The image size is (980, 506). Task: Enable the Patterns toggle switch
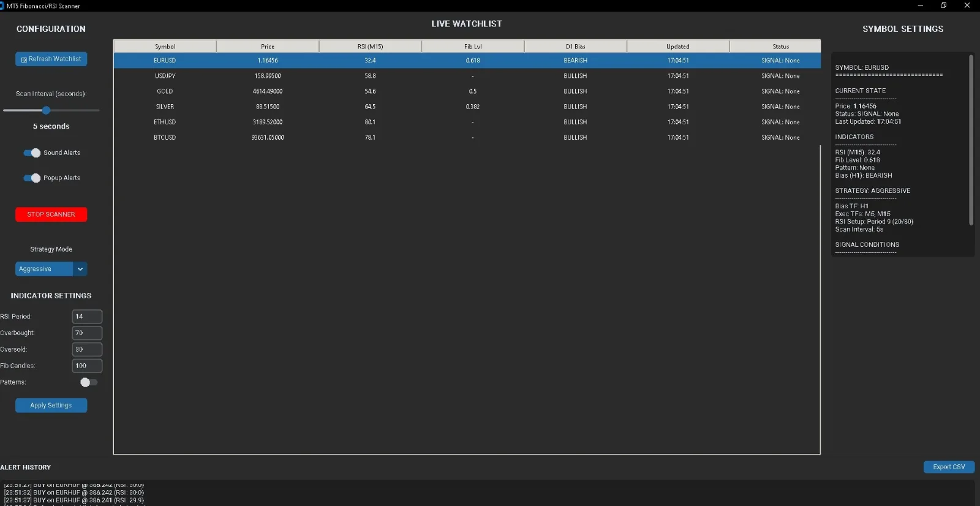tap(89, 382)
